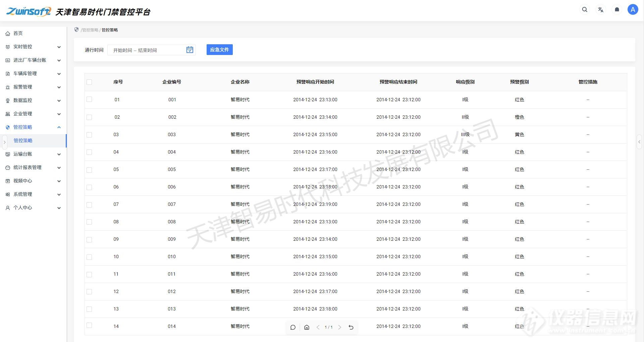Click the undo return icon in floating pager
This screenshot has height=342, width=644.
pos(351,327)
